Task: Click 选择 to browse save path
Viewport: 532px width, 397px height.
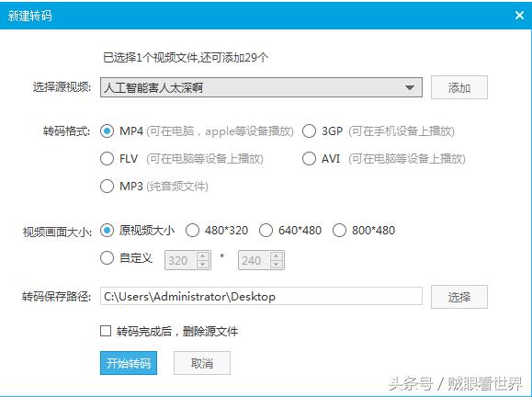Action: pyautogui.click(x=459, y=297)
